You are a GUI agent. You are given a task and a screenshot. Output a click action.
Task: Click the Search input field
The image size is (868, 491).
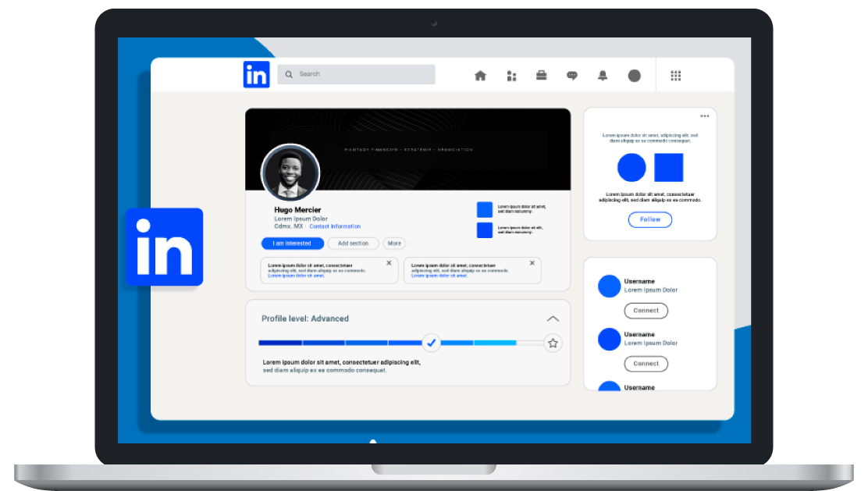(356, 74)
